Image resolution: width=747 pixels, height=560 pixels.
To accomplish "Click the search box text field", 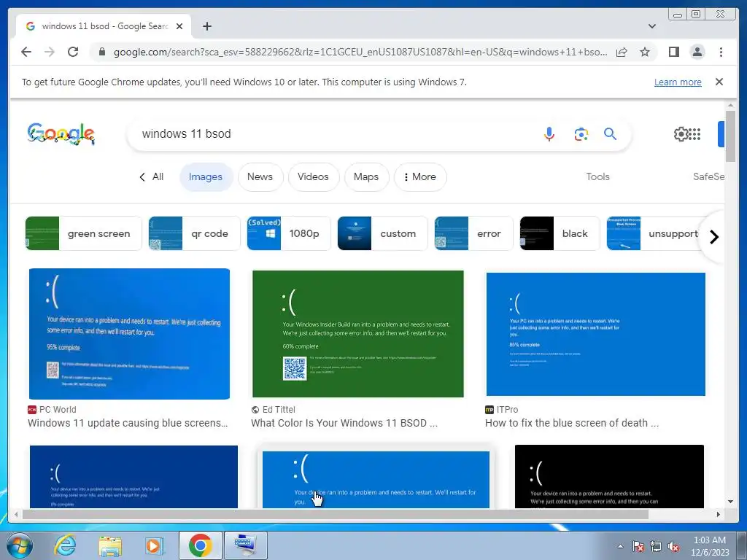I will 333,134.
